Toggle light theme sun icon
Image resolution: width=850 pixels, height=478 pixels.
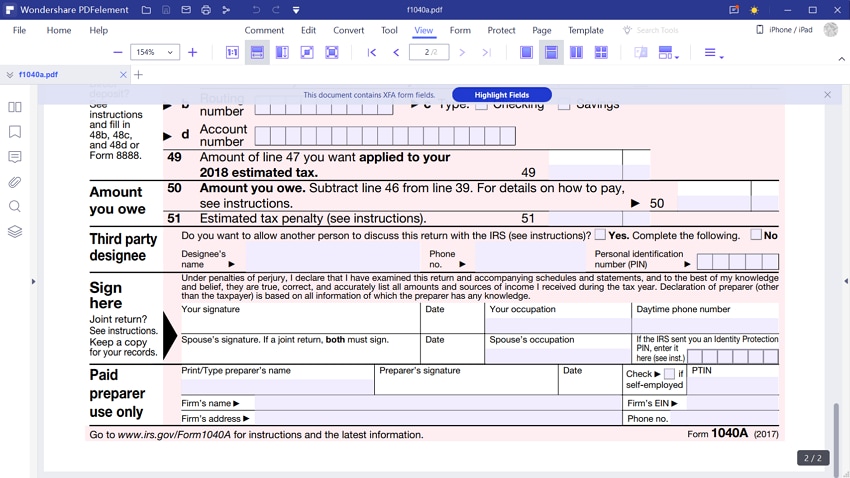754,10
